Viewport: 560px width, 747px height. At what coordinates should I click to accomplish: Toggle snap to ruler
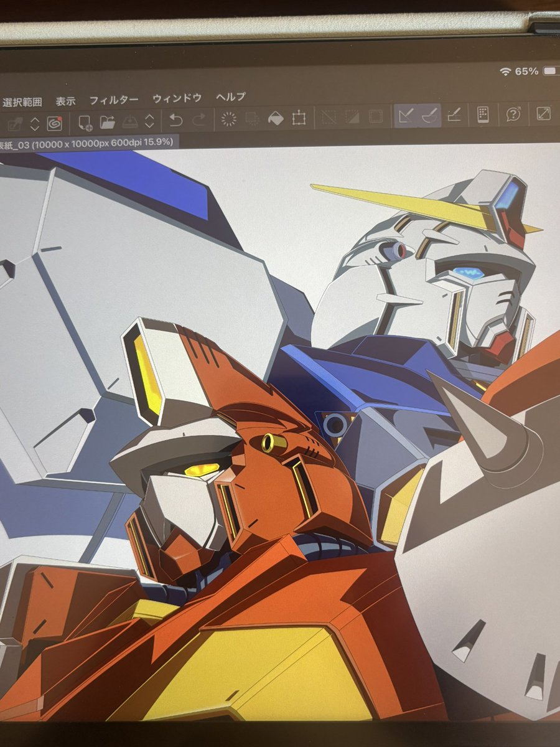pyautogui.click(x=406, y=115)
